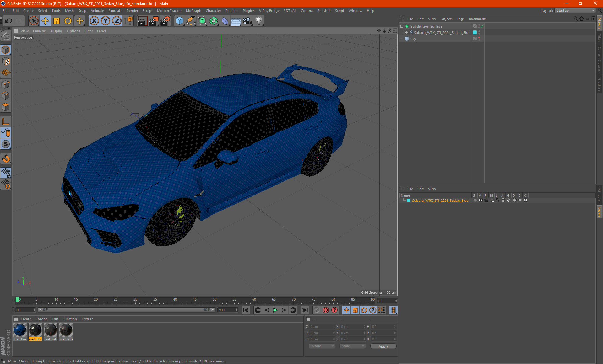Click the mat_Body color swatch
The height and width of the screenshot is (364, 603).
[20, 330]
